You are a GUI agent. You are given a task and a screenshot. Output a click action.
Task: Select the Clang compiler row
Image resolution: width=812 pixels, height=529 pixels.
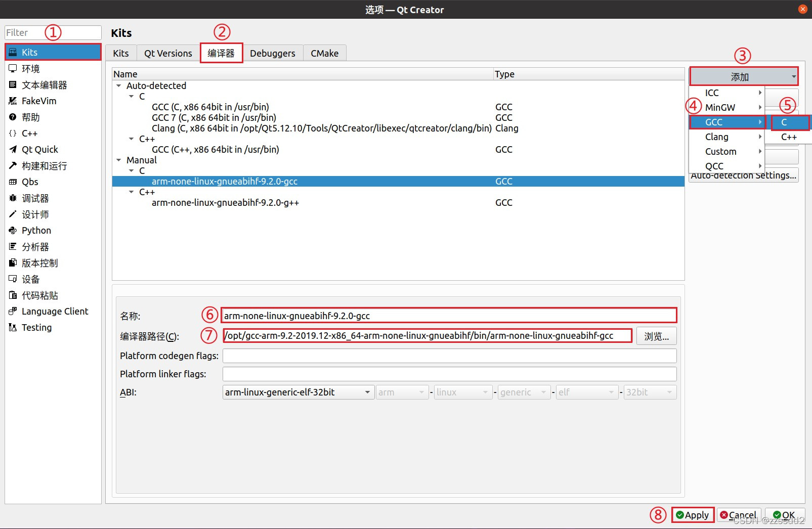pos(398,128)
